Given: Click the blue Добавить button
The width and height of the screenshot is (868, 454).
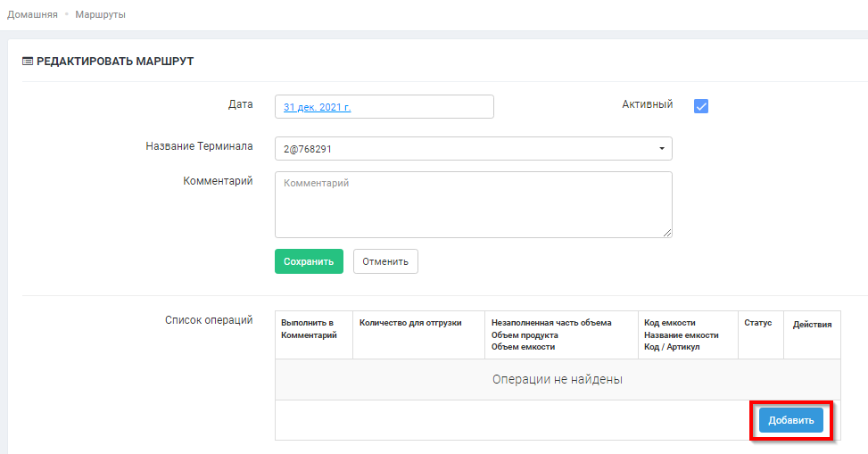Looking at the screenshot, I should pyautogui.click(x=790, y=420).
